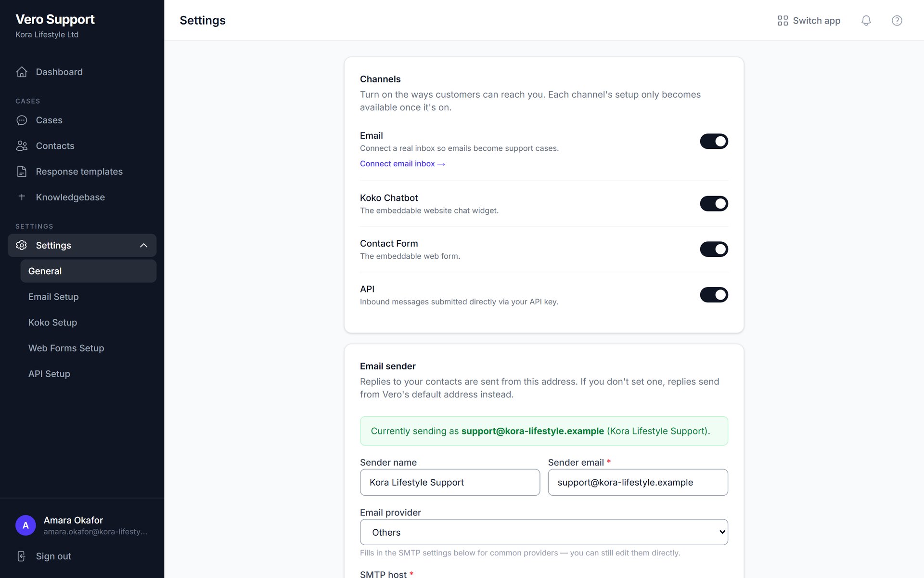Select General in settings submenu
The height and width of the screenshot is (578, 924).
pos(88,271)
